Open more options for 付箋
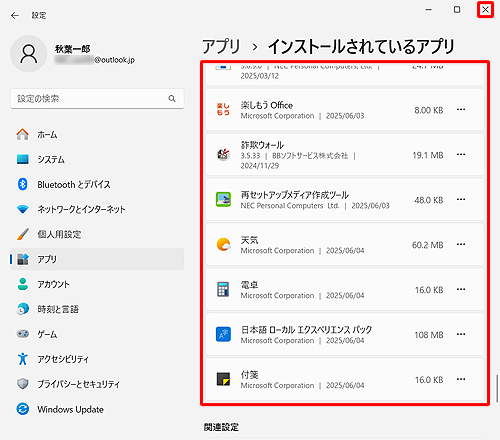 click(461, 379)
